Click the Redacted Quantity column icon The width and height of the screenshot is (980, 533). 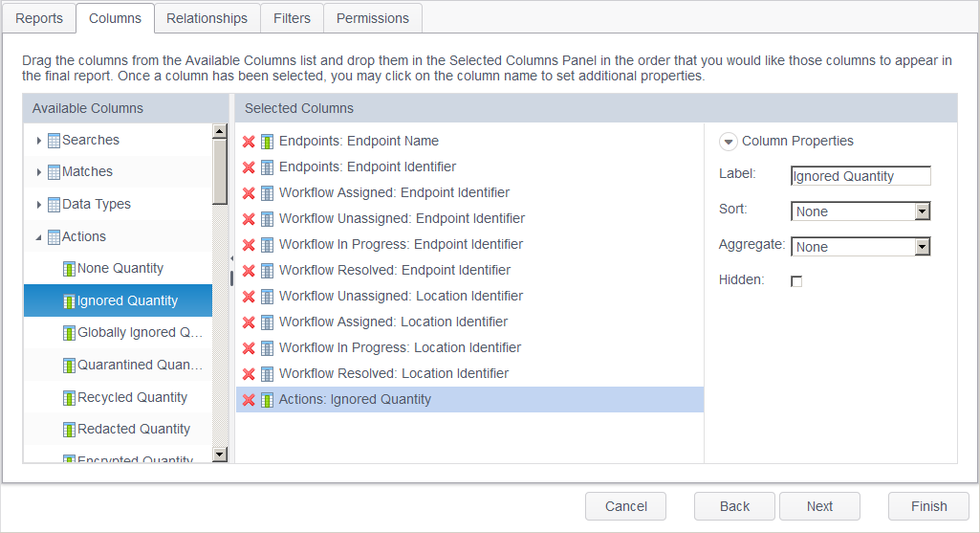69,430
